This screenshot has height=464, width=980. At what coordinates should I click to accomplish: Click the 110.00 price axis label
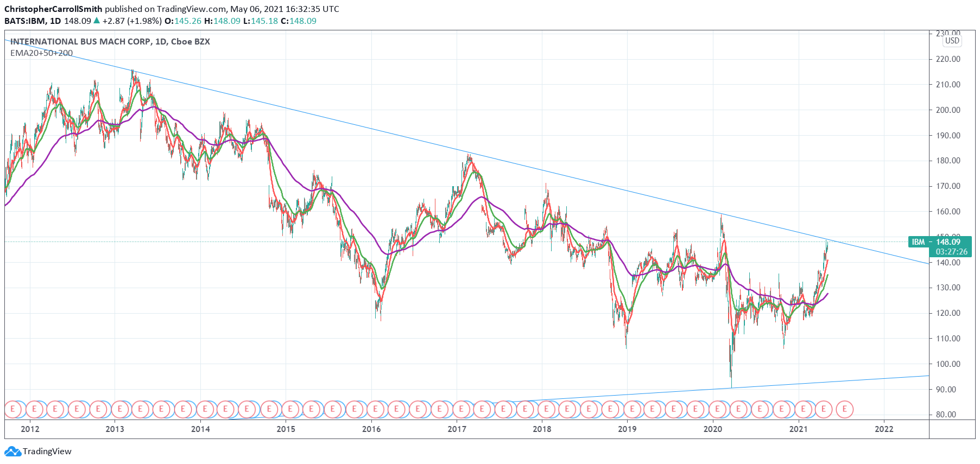948,339
